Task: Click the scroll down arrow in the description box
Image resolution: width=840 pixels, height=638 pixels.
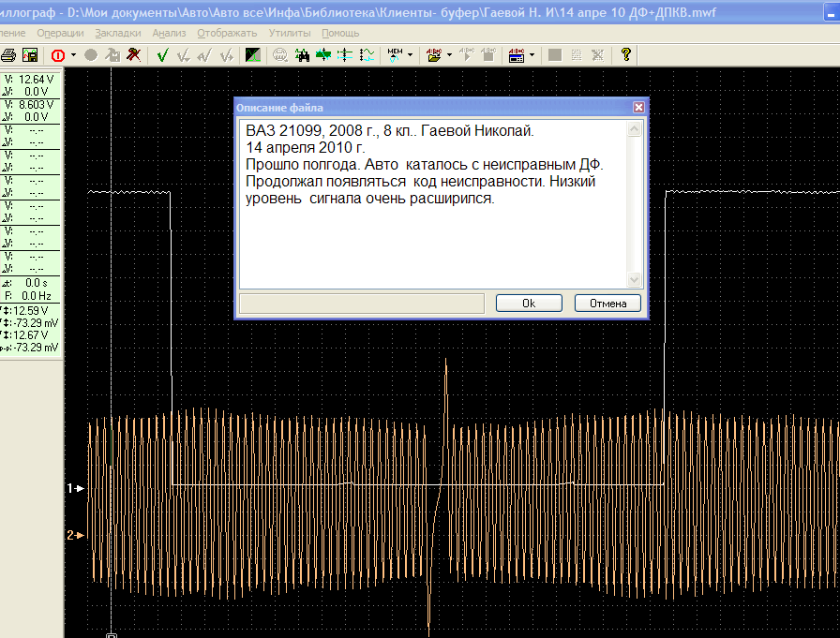Action: pyautogui.click(x=635, y=279)
